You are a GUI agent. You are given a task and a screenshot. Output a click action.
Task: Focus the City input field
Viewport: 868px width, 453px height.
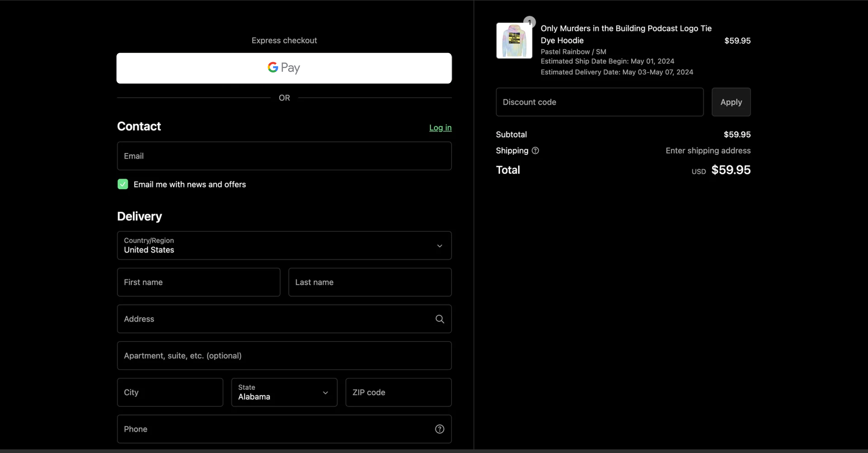pos(170,392)
